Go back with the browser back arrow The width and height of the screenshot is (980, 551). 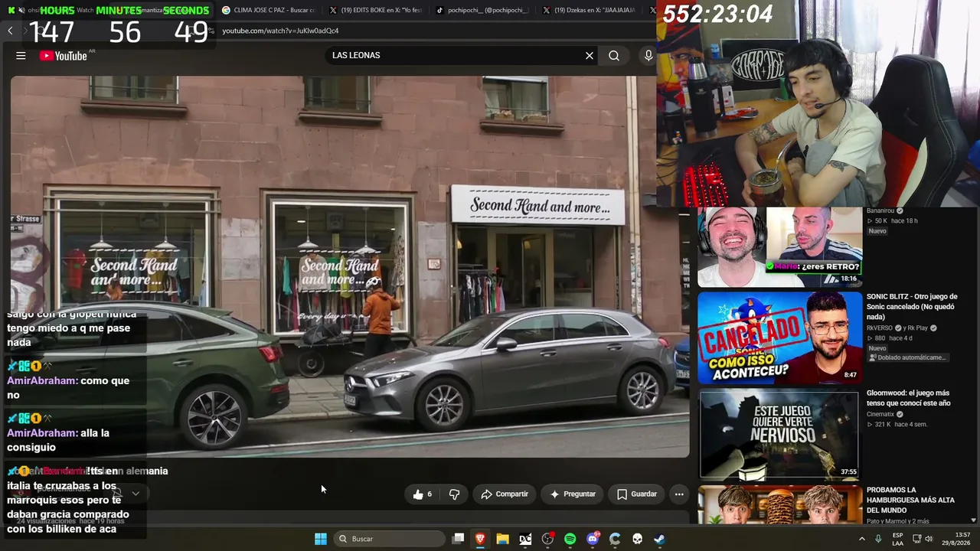click(x=10, y=31)
